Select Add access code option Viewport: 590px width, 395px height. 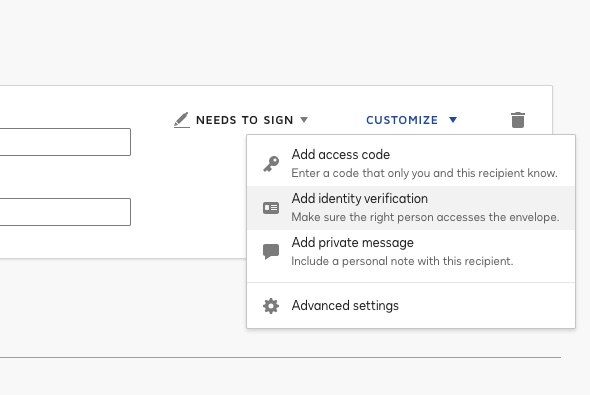pos(411,164)
